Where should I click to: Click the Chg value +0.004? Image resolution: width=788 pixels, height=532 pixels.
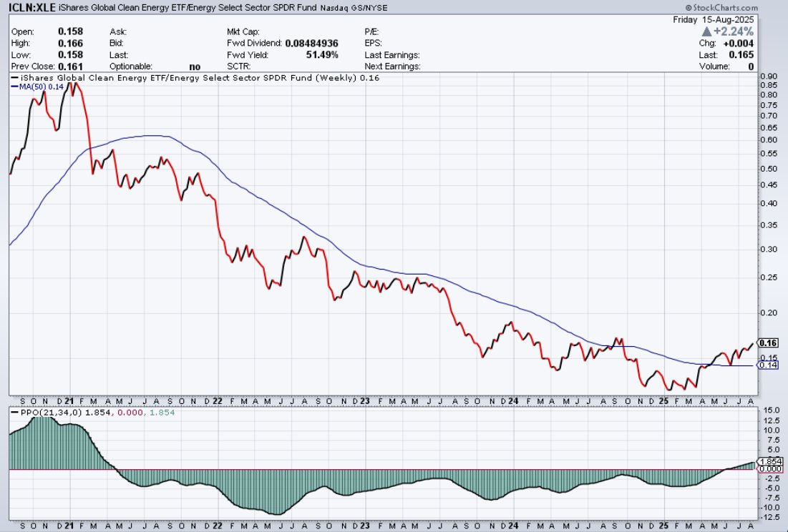click(x=738, y=43)
